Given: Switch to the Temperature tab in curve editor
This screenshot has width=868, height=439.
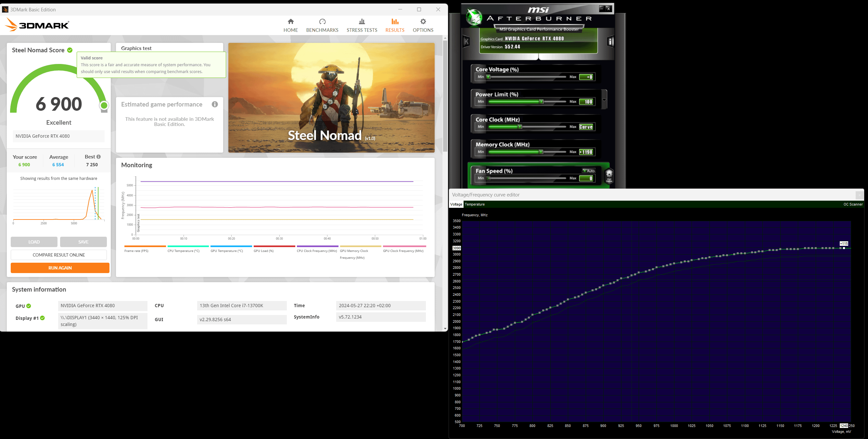Looking at the screenshot, I should tap(474, 204).
